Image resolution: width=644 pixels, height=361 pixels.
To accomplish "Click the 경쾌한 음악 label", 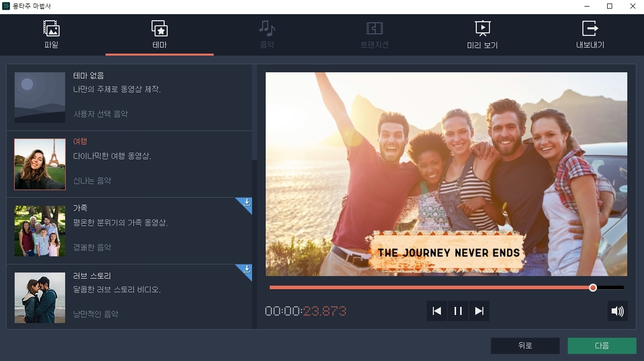I will (x=92, y=248).
